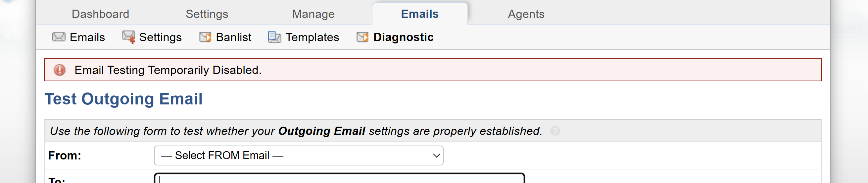
Task: Click the chevron arrow on From dropdown
Action: click(436, 155)
